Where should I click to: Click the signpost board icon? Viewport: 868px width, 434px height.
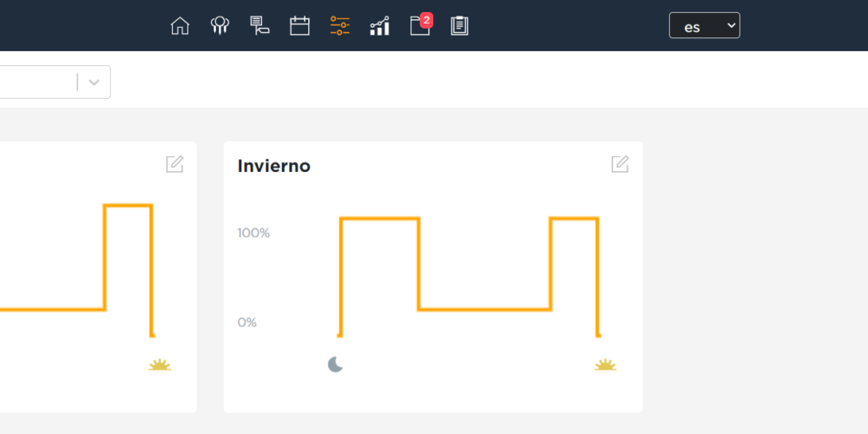260,26
